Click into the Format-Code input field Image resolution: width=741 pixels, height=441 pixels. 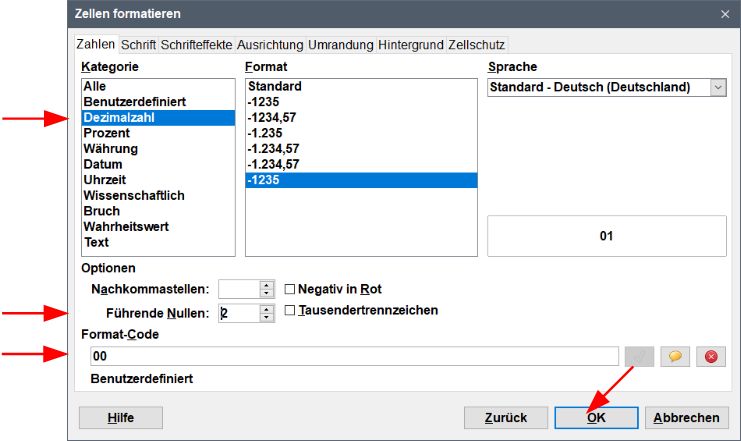(x=354, y=356)
